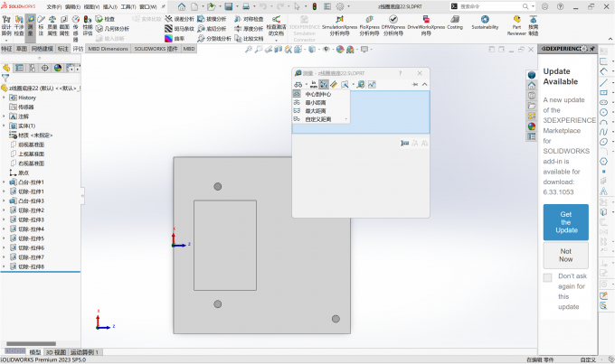Image resolution: width=615 pixels, height=364 pixels.
Task: Expand 切除-拉伸1 feature node
Action: point(4,191)
